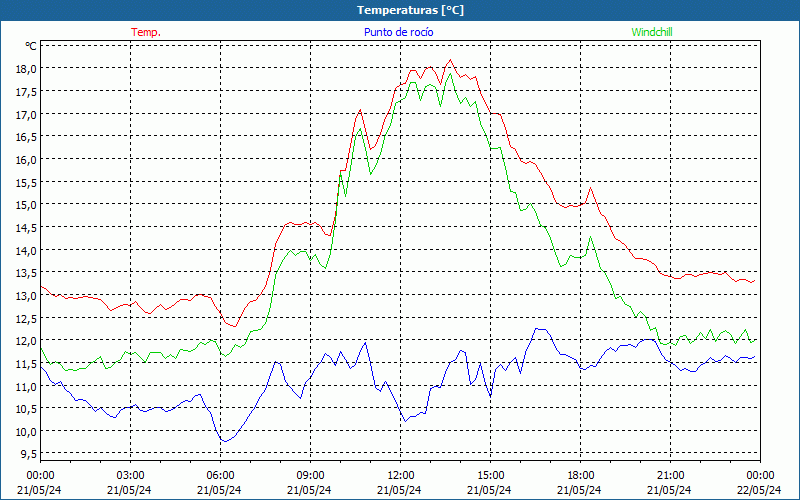Click the 15,5 y-axis value

pos(27,182)
